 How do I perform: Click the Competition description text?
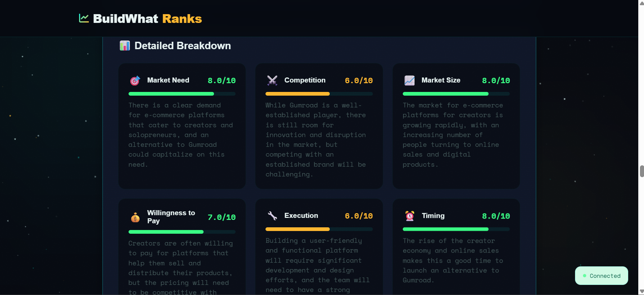[x=316, y=140]
